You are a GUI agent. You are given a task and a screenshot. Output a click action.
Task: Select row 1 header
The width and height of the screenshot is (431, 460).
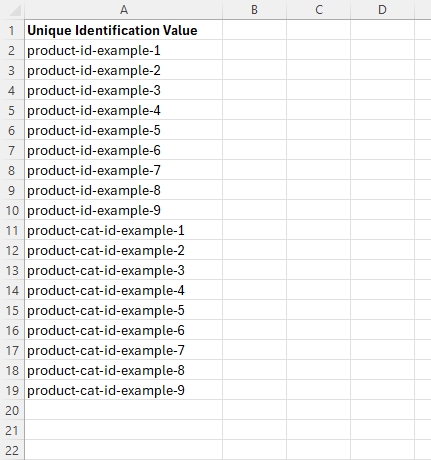pyautogui.click(x=12, y=30)
